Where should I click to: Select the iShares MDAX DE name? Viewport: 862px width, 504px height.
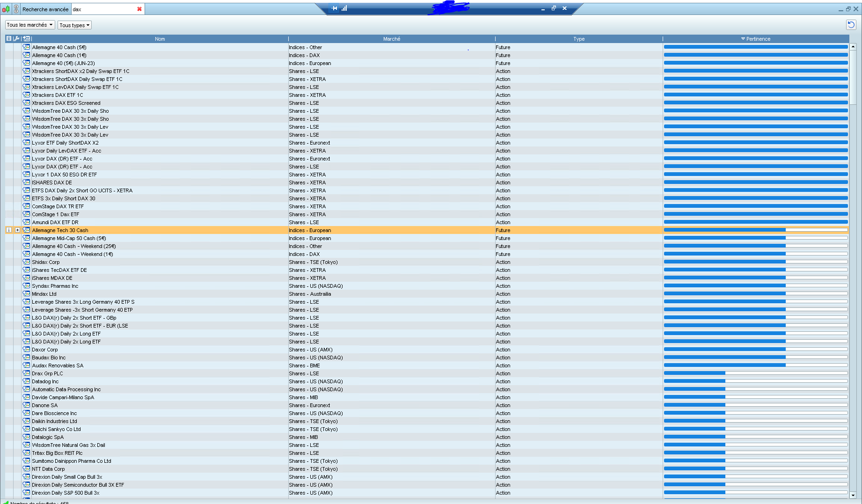point(52,278)
